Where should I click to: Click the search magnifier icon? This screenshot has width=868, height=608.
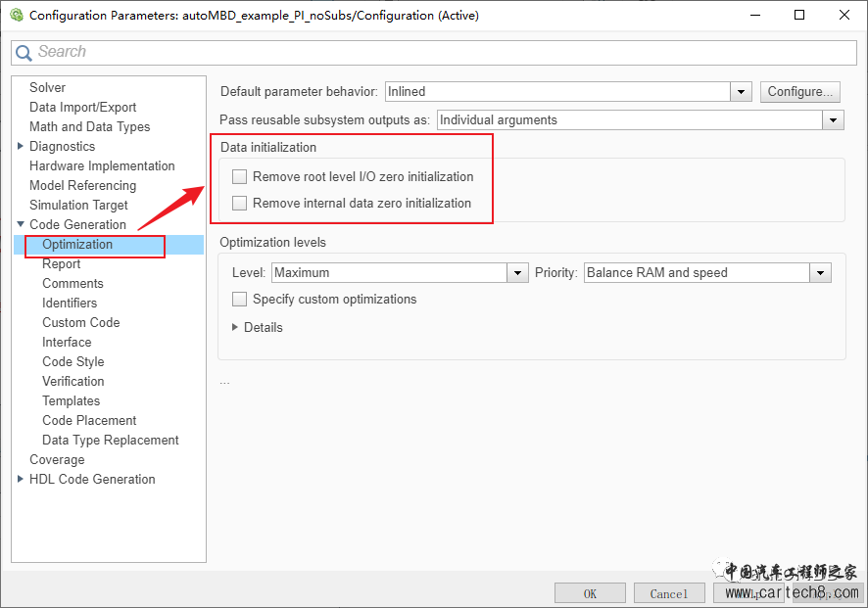pos(24,53)
